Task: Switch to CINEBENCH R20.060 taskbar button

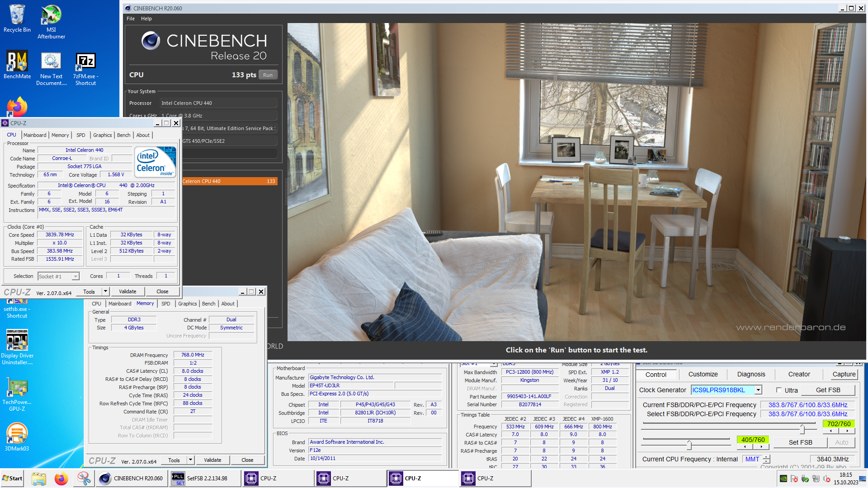Action: coord(131,479)
